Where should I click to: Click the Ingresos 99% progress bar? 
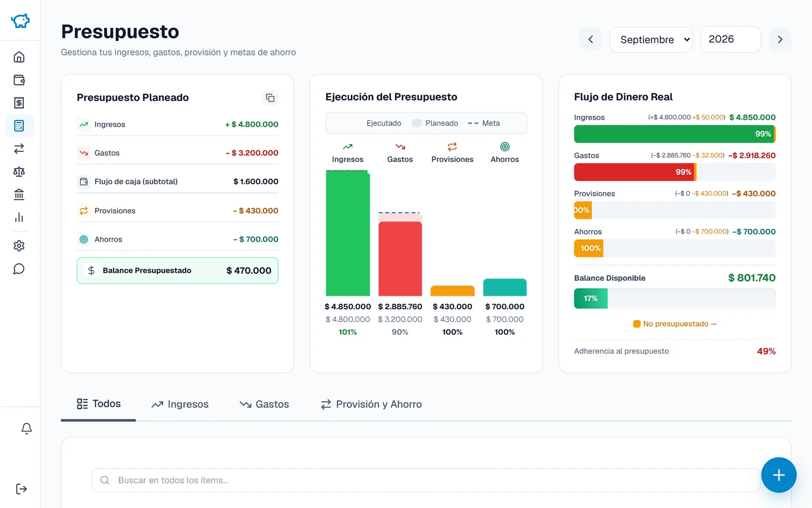click(674, 134)
